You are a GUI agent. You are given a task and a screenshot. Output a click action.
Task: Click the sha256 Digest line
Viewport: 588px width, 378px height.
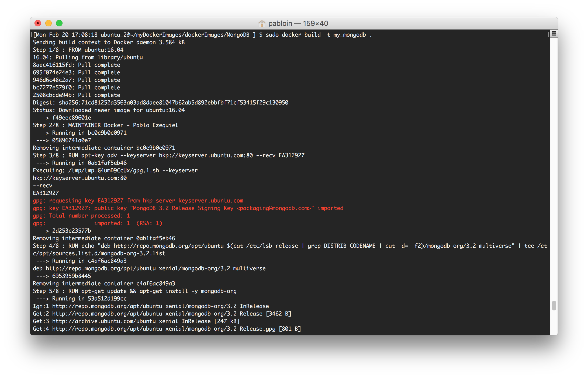(160, 103)
